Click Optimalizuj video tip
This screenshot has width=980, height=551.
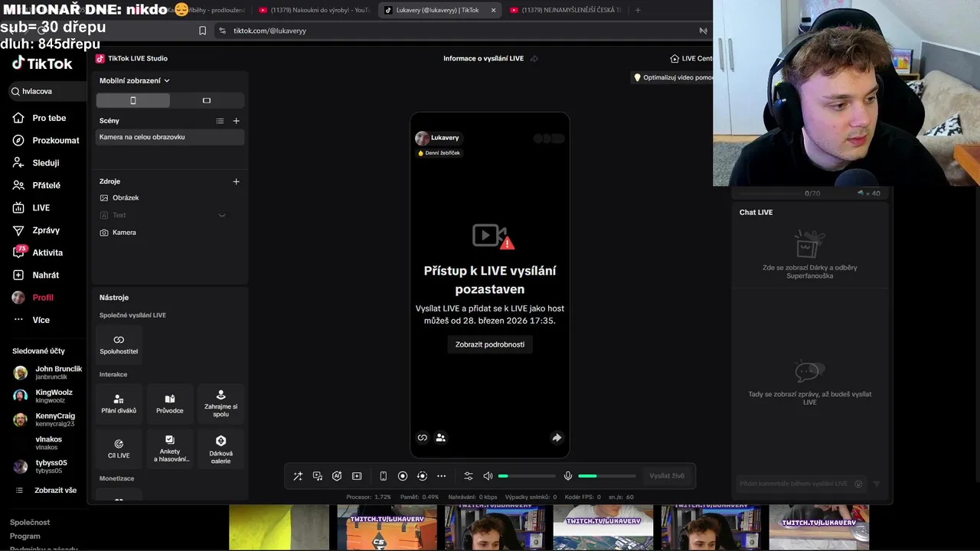pos(673,77)
